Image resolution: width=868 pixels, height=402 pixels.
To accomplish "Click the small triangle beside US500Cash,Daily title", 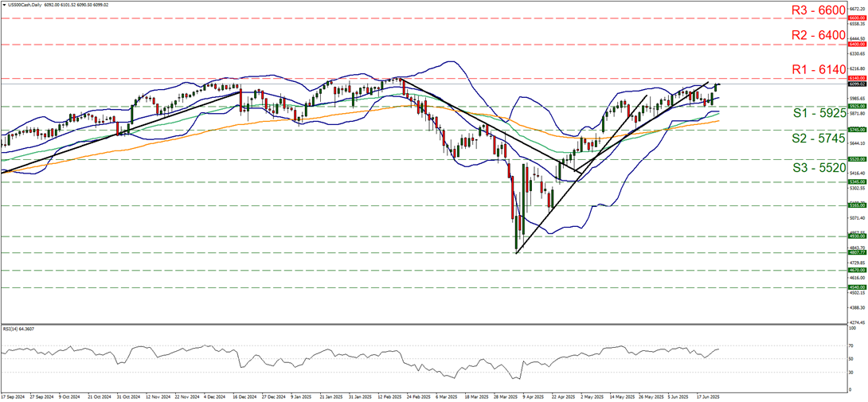I will pyautogui.click(x=3, y=4).
